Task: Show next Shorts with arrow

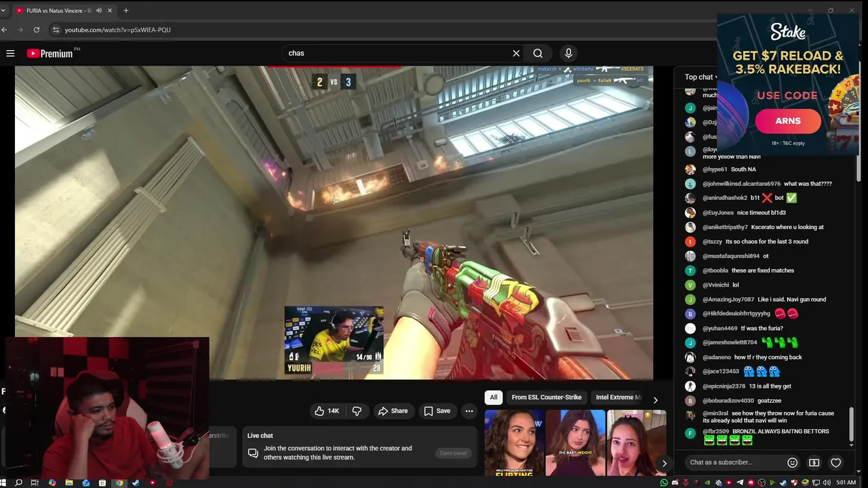Action: click(x=664, y=464)
